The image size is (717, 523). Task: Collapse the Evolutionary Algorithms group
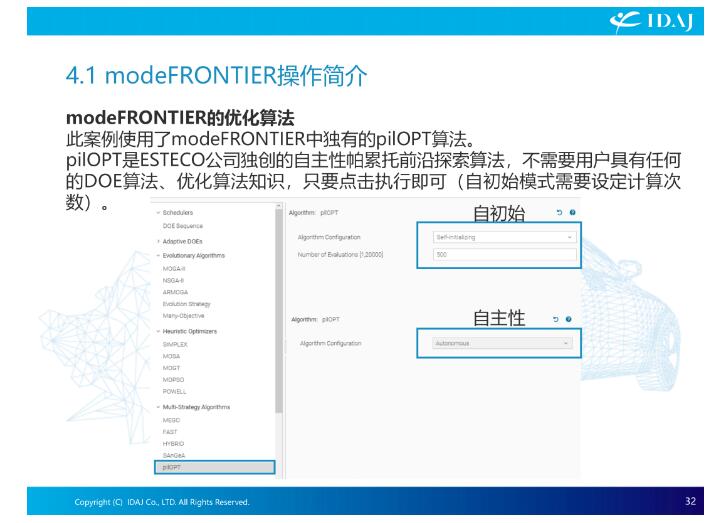click(x=158, y=256)
